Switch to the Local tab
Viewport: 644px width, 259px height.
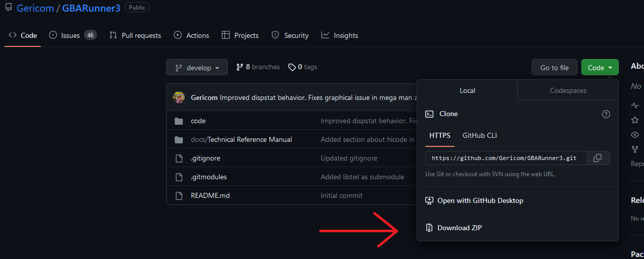(x=467, y=90)
